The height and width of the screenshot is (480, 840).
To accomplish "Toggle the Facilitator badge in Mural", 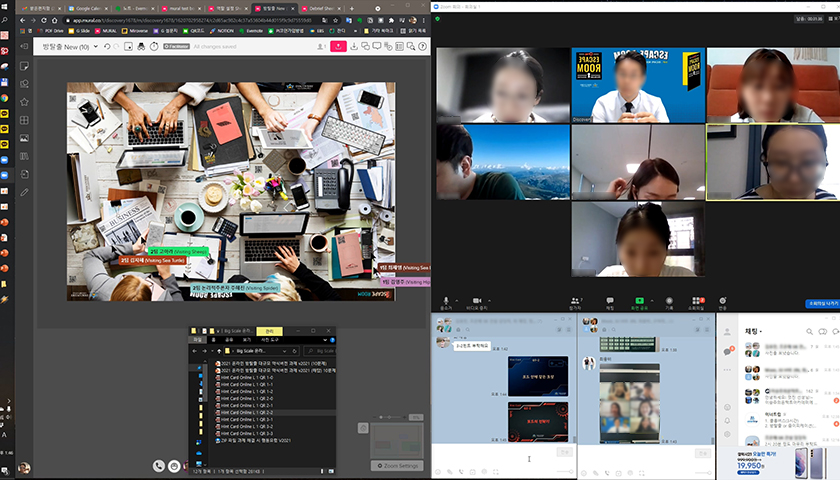I will tap(176, 47).
